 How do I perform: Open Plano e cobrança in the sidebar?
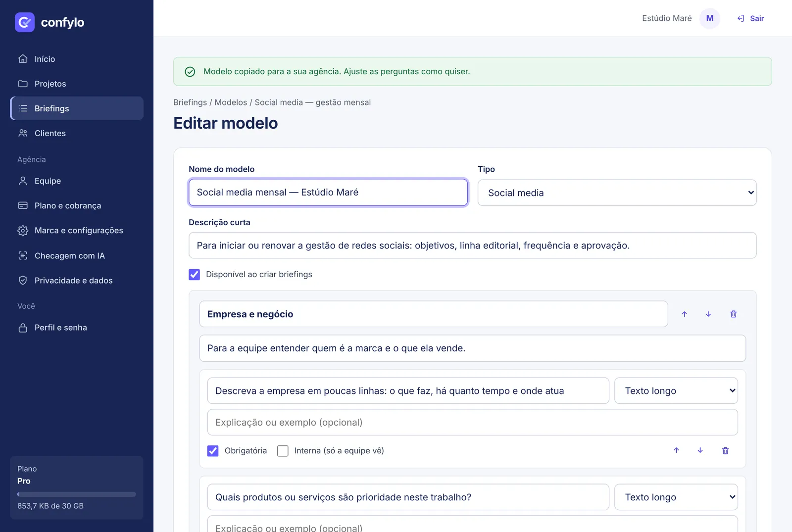[77, 205]
